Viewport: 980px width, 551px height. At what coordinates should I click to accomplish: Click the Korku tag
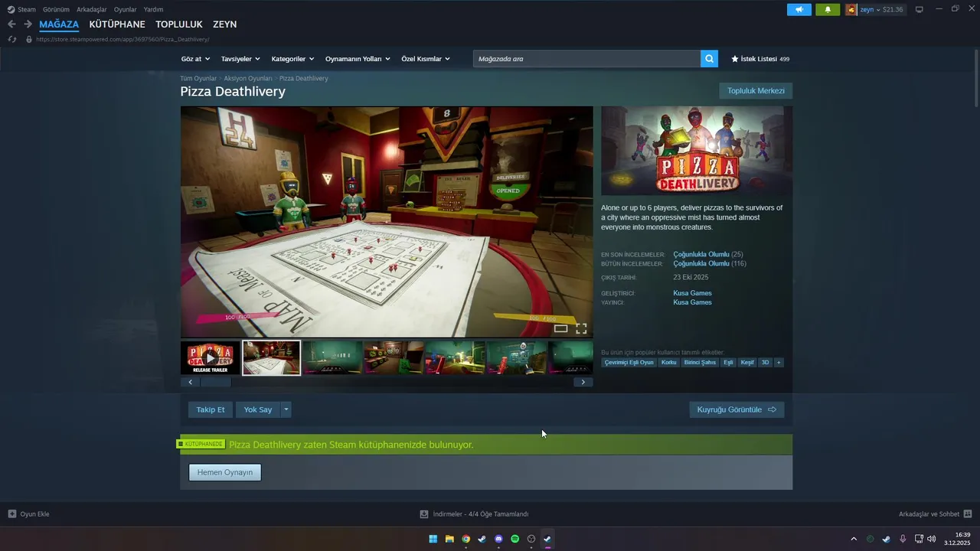669,363
